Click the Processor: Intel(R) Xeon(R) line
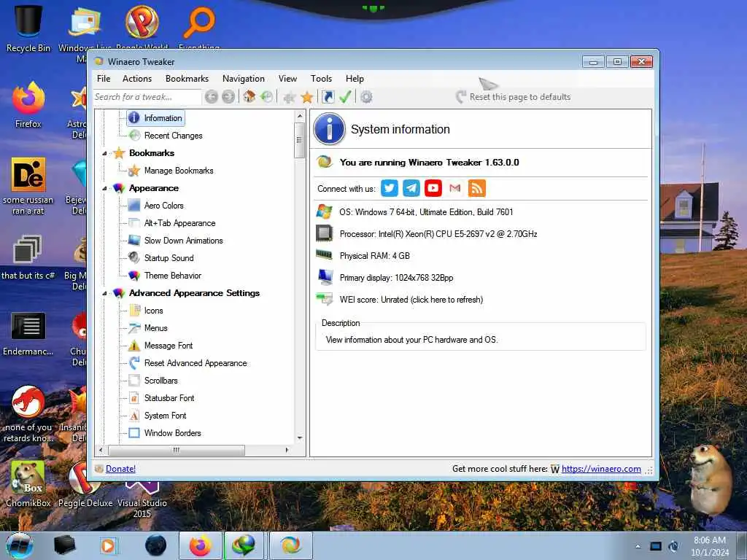The width and height of the screenshot is (747, 560). tap(438, 234)
